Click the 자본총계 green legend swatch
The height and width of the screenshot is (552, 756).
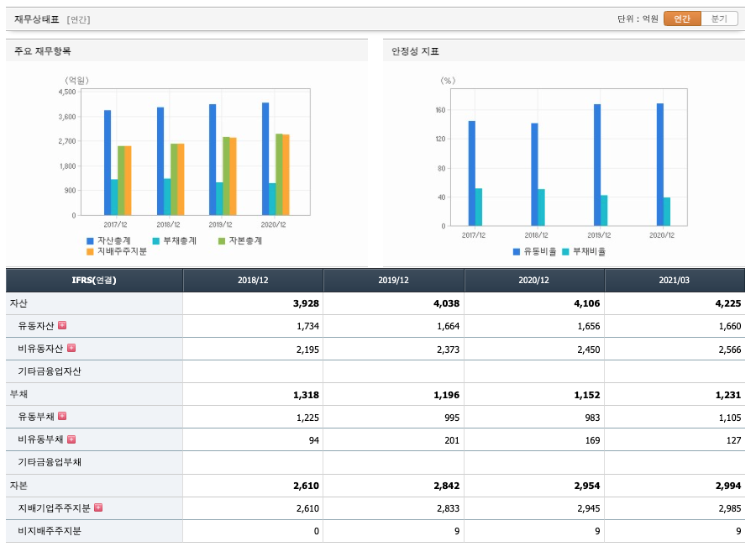[221, 241]
